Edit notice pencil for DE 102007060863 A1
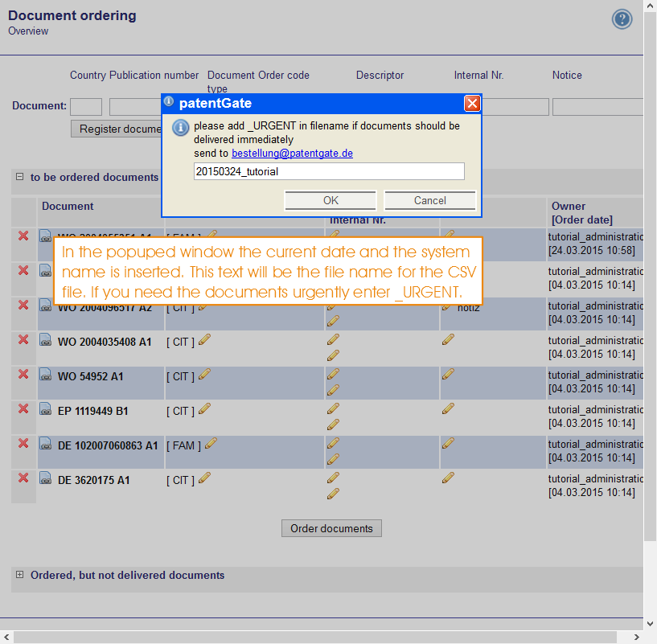 pyautogui.click(x=448, y=443)
